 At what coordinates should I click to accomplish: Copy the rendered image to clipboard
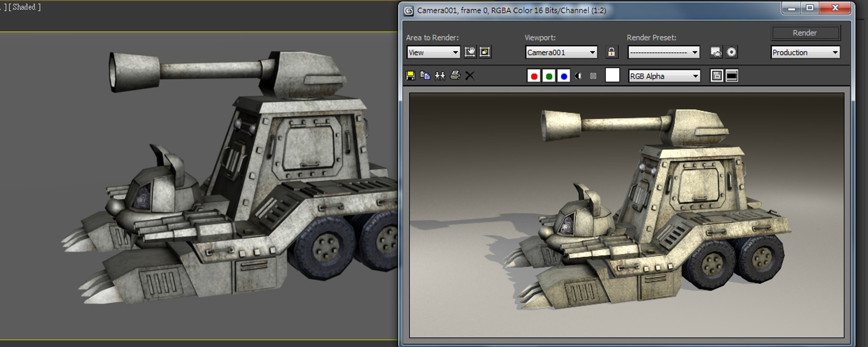(x=425, y=76)
